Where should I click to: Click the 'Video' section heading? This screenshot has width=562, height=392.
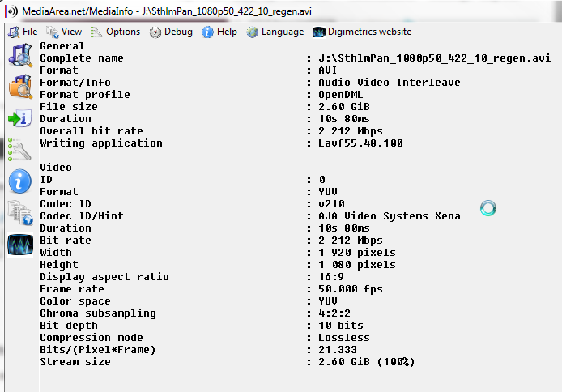click(56, 168)
